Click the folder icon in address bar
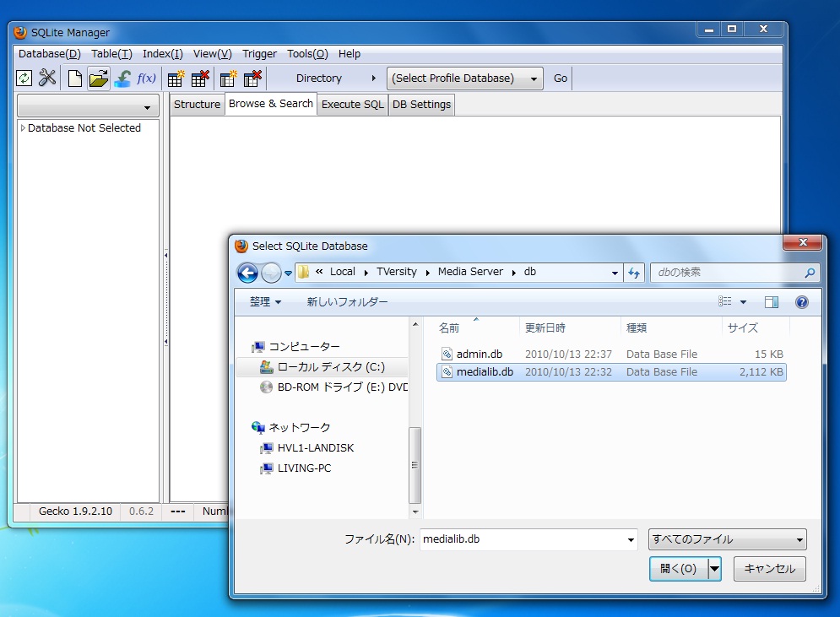 pyautogui.click(x=303, y=272)
